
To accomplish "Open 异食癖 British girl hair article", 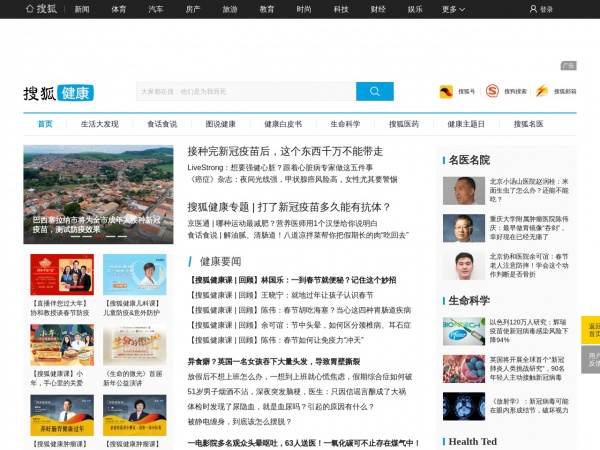I will [x=274, y=362].
